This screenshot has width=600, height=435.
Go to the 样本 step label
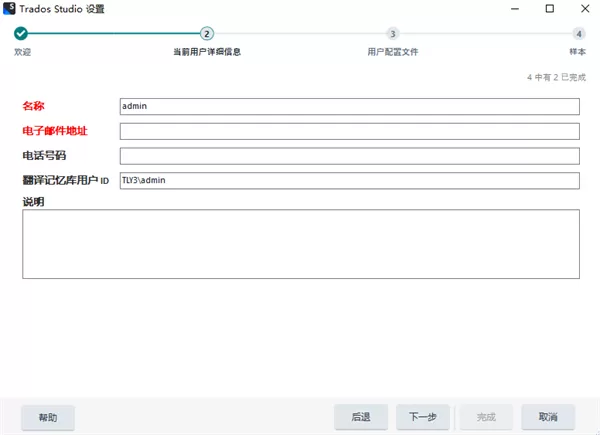tap(577, 52)
